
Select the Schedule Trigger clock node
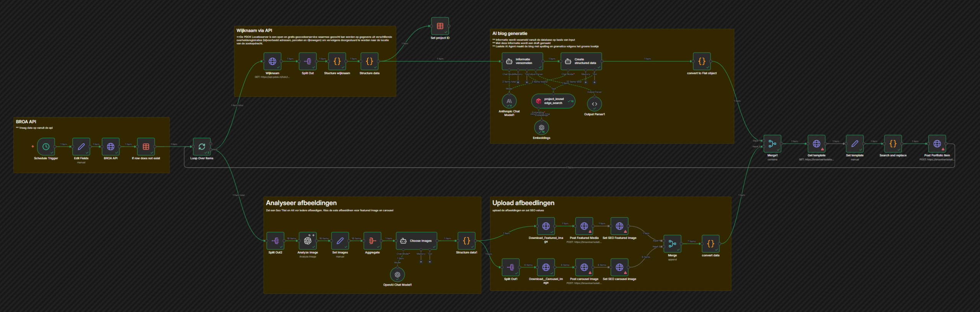(46, 147)
